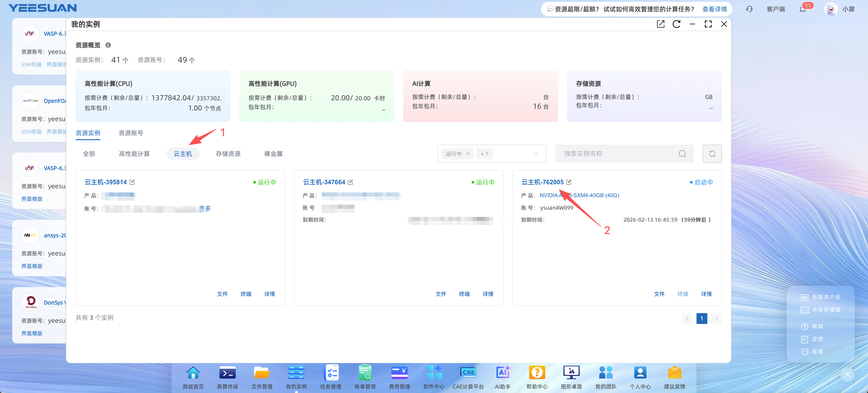
Task: Expand the +7 hidden status tags
Action: pyautogui.click(x=484, y=154)
